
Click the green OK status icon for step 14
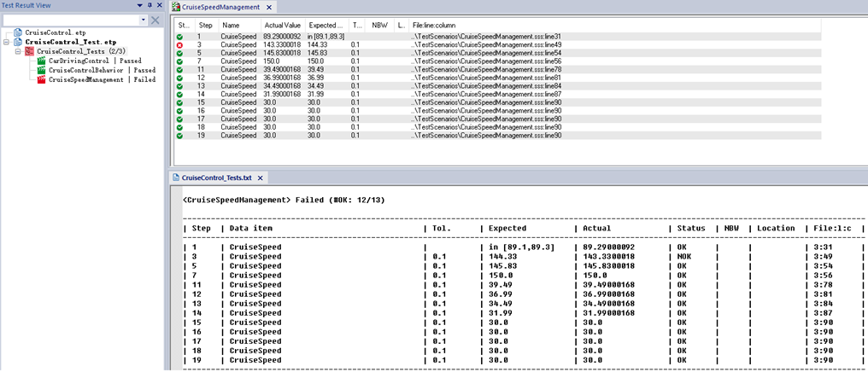180,95
